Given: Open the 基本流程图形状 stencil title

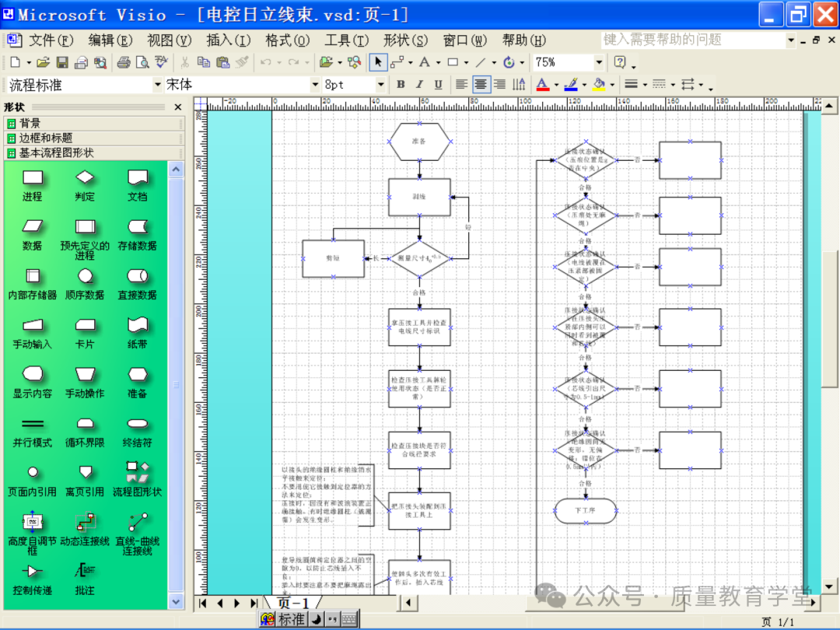Looking at the screenshot, I should point(56,152).
